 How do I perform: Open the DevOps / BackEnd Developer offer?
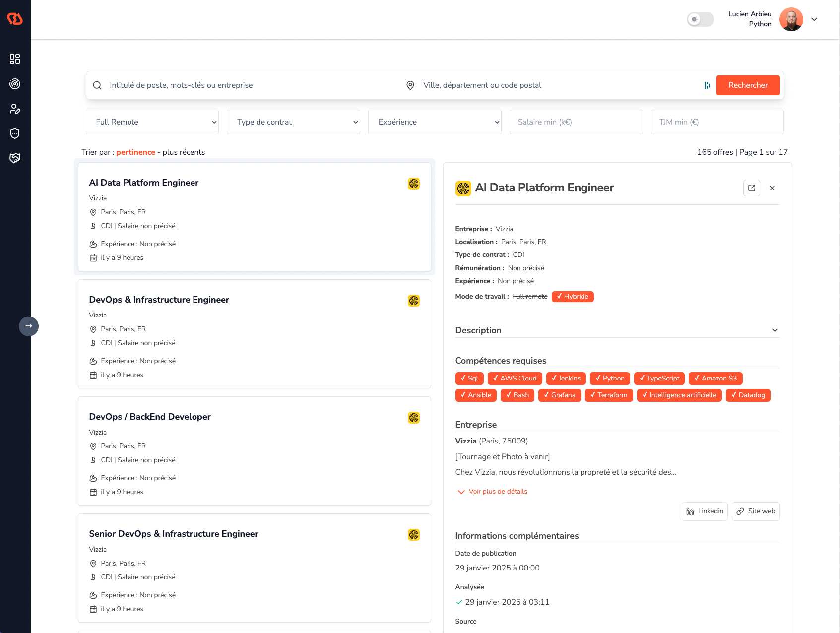click(255, 451)
